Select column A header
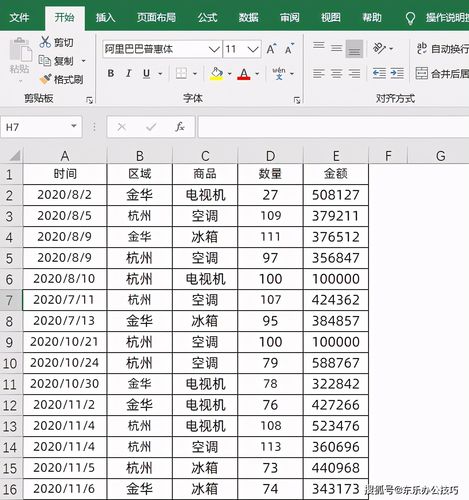Image resolution: width=469 pixels, height=500 pixels. tap(65, 156)
